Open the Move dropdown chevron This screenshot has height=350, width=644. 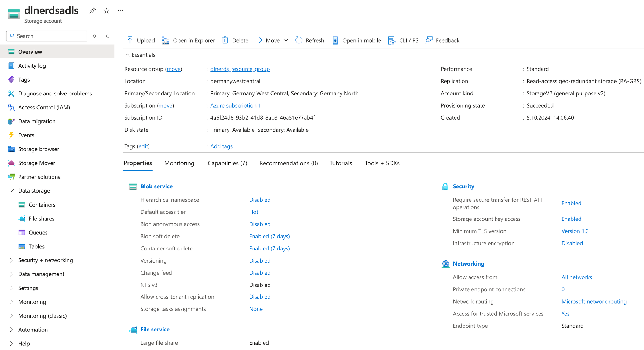click(x=286, y=40)
